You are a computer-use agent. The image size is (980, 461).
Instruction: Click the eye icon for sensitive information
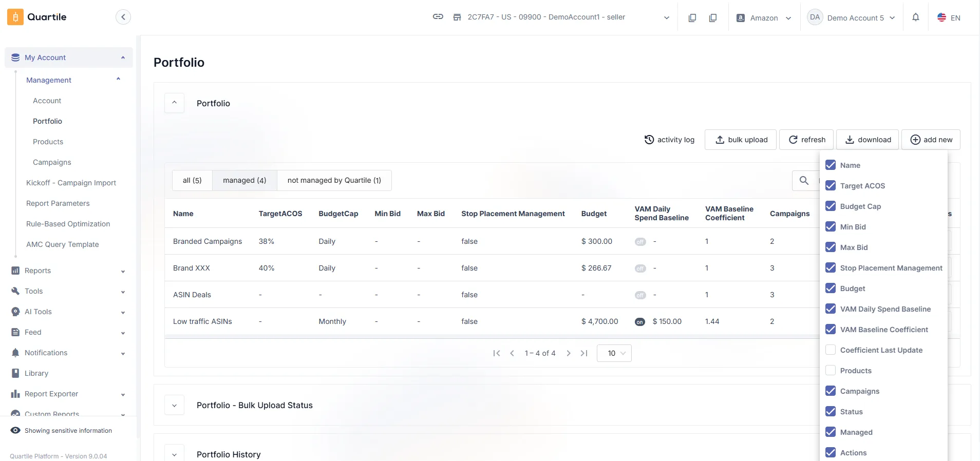[x=15, y=430]
